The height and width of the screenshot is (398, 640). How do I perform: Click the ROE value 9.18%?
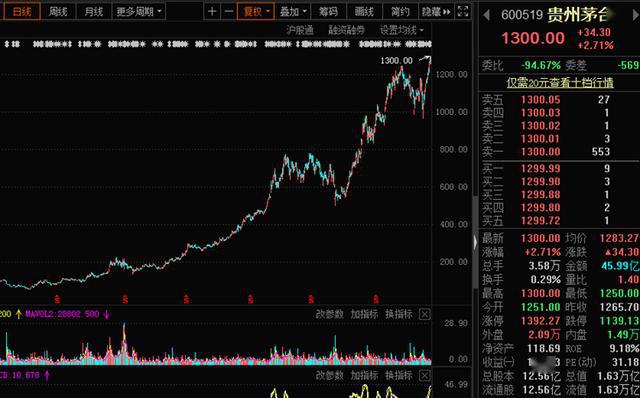click(624, 348)
